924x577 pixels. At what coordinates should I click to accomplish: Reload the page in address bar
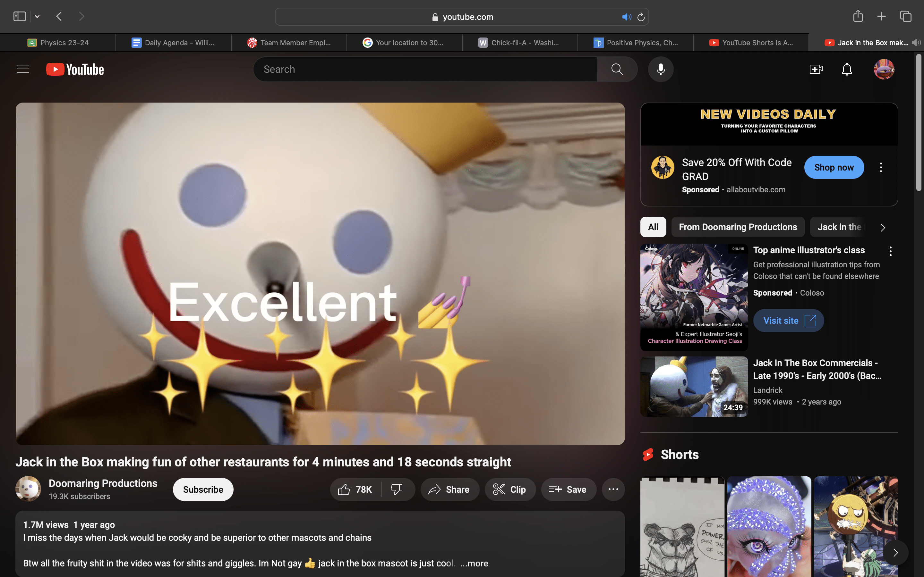tap(641, 17)
